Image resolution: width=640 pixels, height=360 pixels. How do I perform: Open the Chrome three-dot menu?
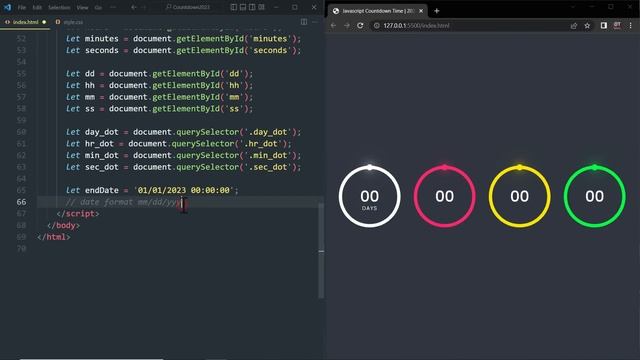pos(631,25)
